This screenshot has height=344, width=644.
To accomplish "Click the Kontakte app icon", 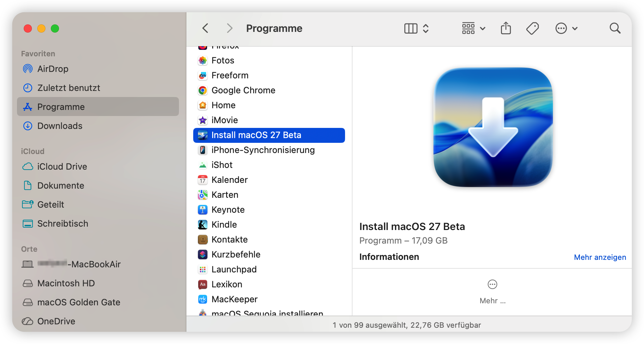I will coord(203,240).
